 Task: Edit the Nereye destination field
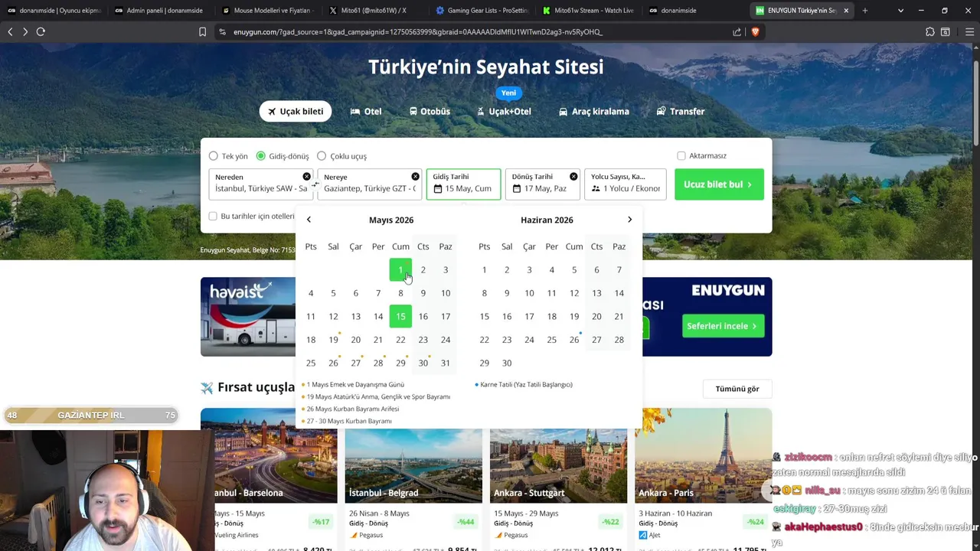click(x=370, y=184)
